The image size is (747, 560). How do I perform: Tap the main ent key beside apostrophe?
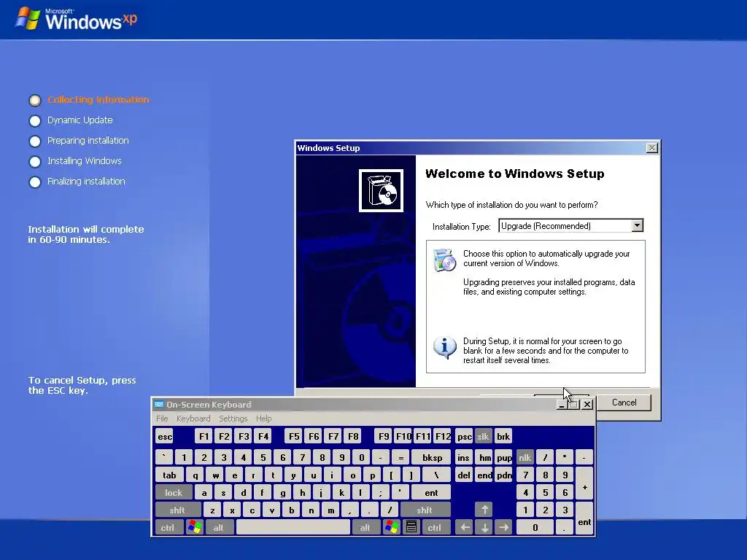(x=430, y=493)
